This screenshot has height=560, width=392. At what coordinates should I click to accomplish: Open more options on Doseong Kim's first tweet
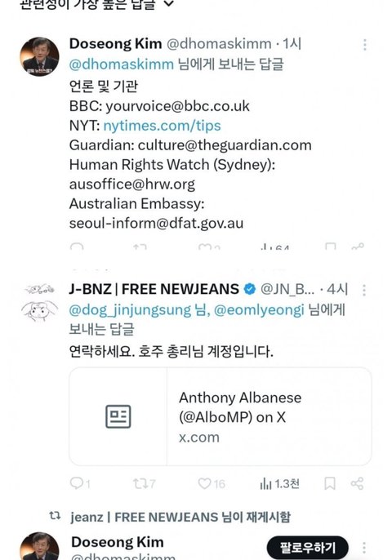364,45
